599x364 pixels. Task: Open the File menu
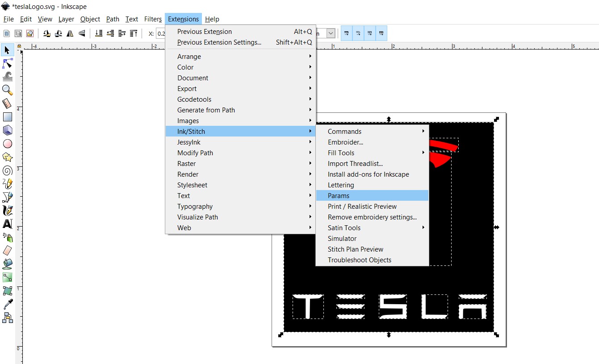pyautogui.click(x=8, y=19)
